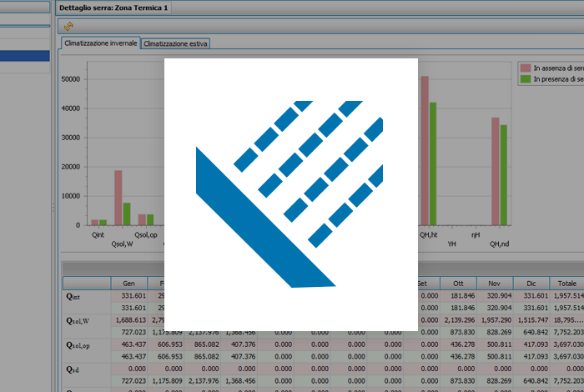The width and height of the screenshot is (584, 392).
Task: Open the Climatizzazione estiva tab
Action: pyautogui.click(x=175, y=44)
